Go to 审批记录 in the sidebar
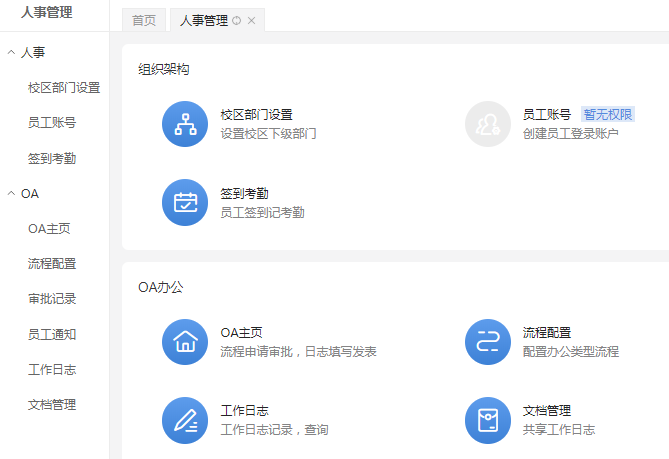Screen dimensions: 669x459 pos(52,299)
